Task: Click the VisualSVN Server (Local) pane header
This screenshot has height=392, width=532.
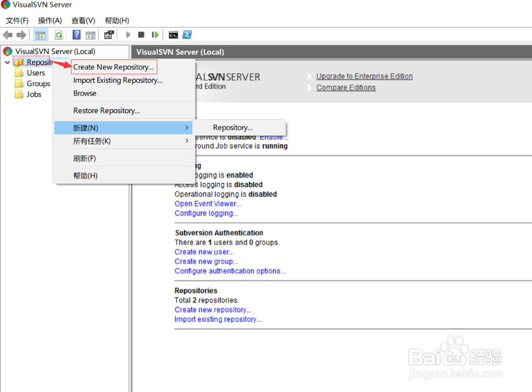Action: pyautogui.click(x=332, y=52)
